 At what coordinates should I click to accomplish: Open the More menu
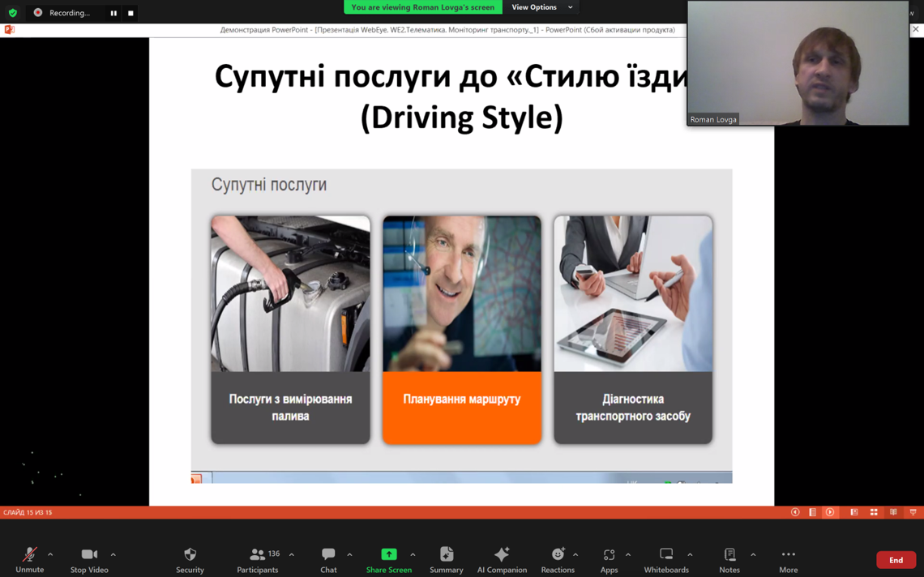pyautogui.click(x=788, y=559)
